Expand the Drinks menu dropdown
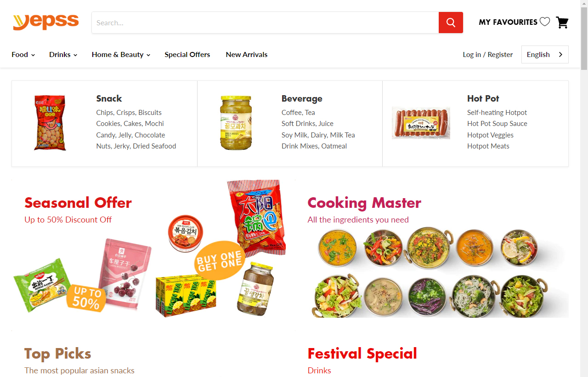 pyautogui.click(x=63, y=54)
